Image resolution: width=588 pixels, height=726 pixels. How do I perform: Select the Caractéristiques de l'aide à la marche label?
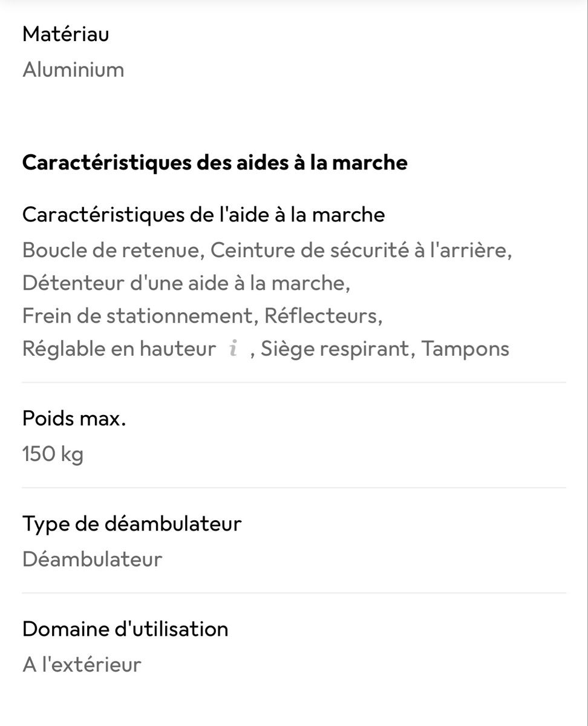click(203, 214)
